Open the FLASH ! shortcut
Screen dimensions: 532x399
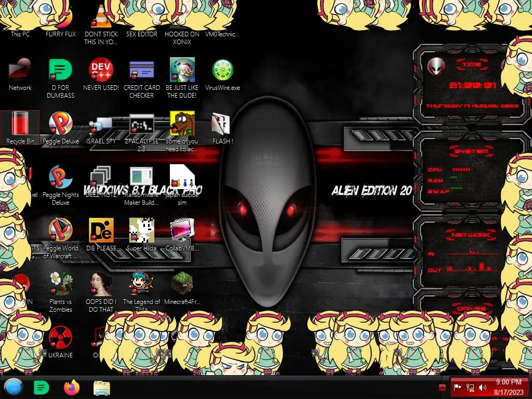tap(222, 128)
